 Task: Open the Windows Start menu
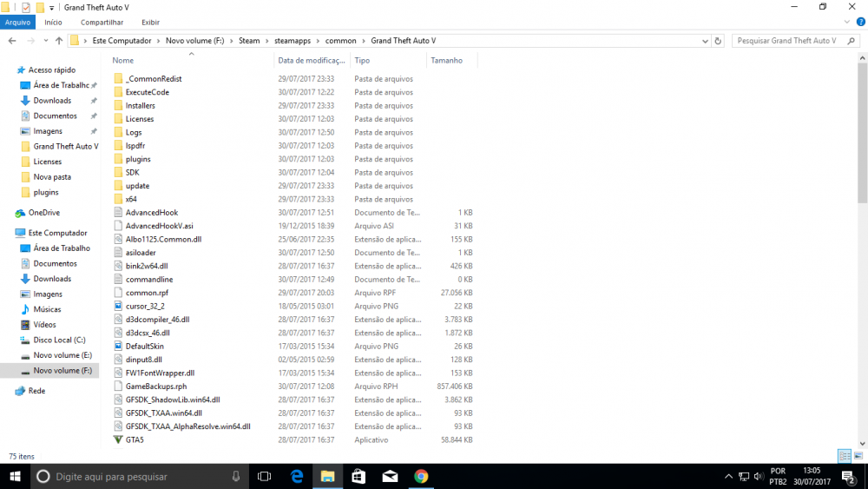(x=15, y=476)
